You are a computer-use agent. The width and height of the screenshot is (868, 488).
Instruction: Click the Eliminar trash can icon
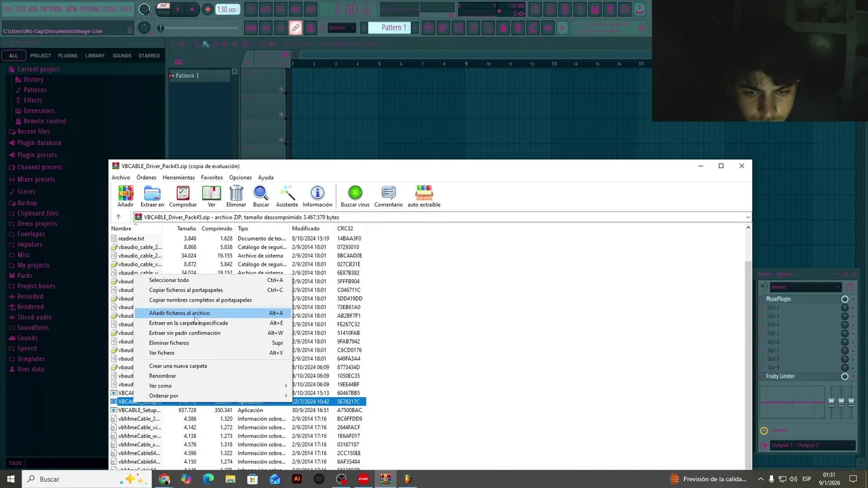[236, 196]
